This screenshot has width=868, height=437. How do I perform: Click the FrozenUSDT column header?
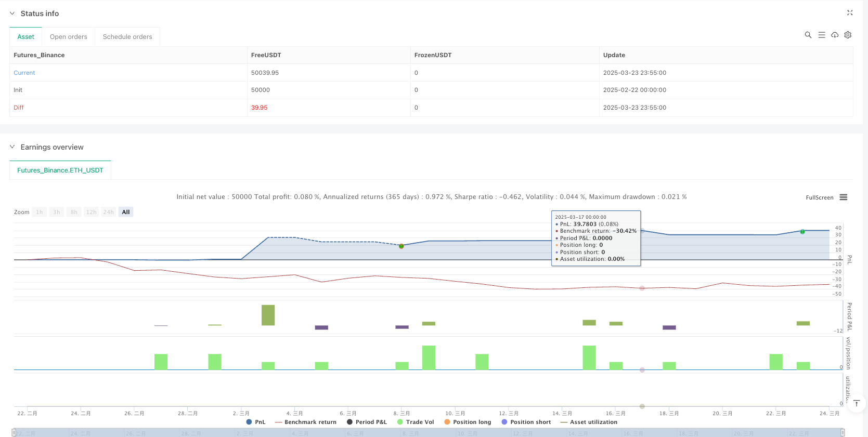[433, 55]
